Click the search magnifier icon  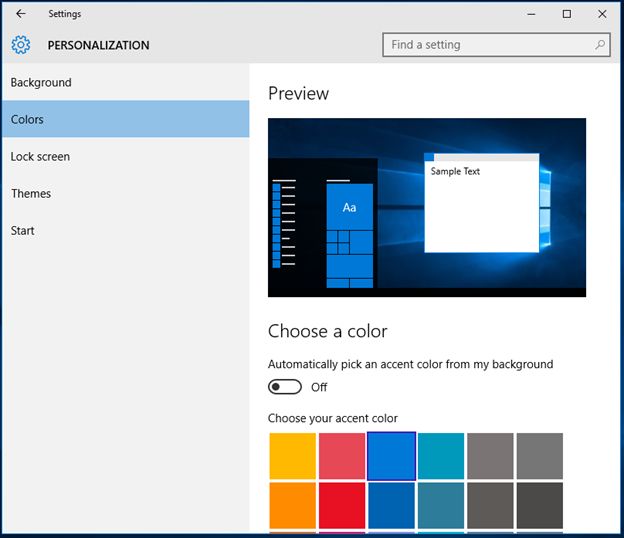pyautogui.click(x=600, y=45)
